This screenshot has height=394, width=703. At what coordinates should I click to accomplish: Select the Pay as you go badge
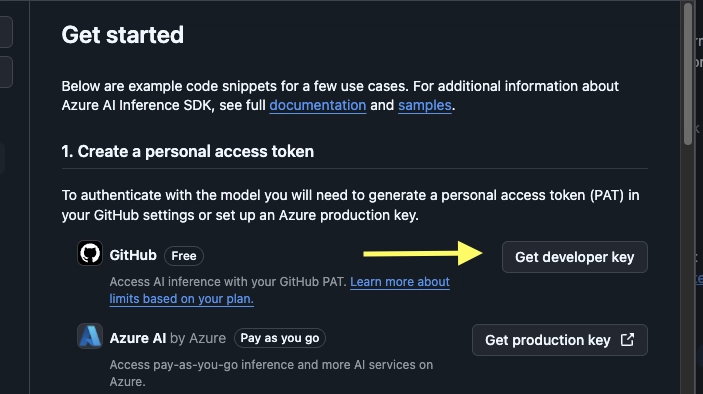point(280,338)
